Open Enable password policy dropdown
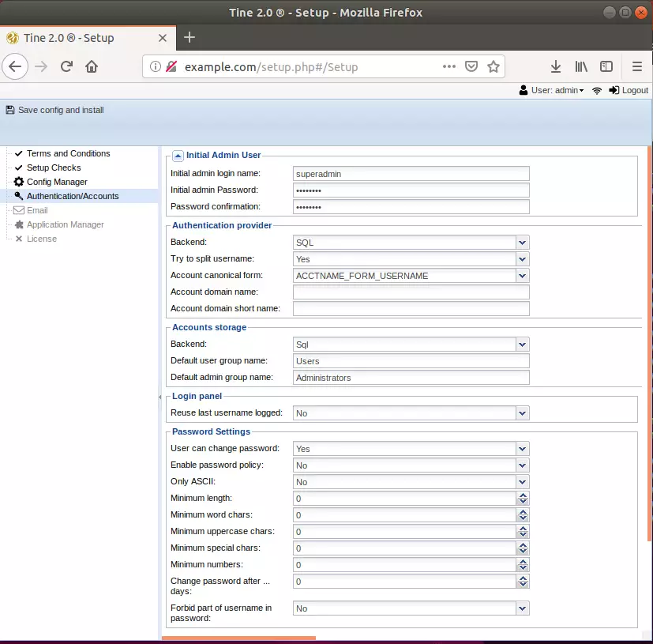 522,465
